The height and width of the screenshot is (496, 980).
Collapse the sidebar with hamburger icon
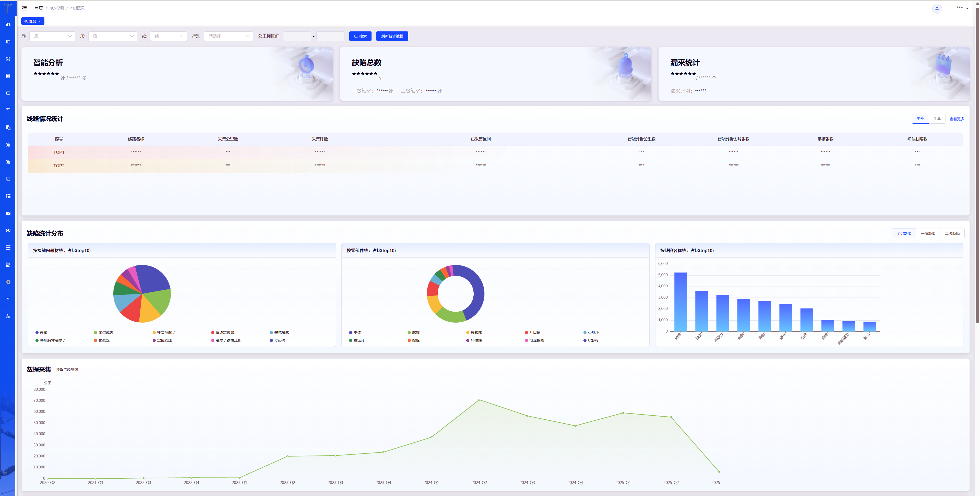(x=24, y=8)
